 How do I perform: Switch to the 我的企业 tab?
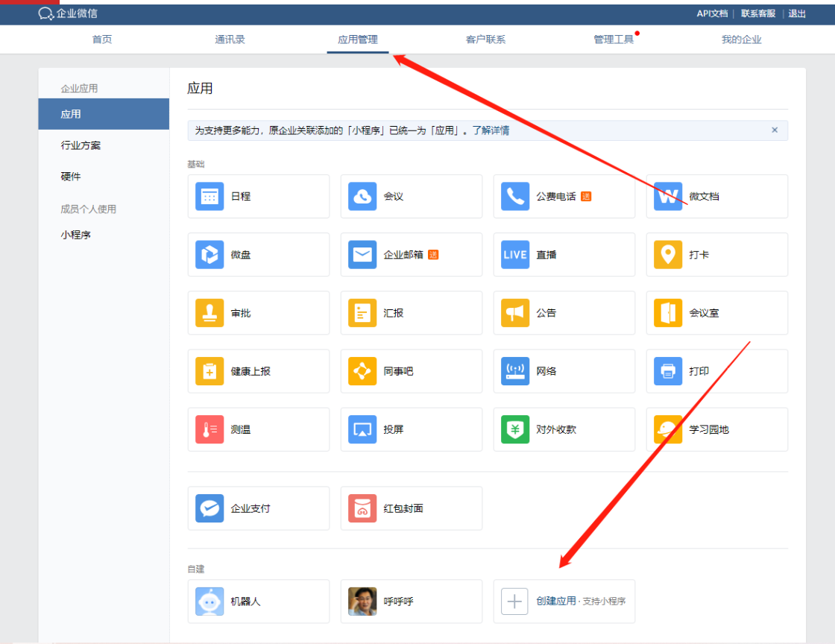pyautogui.click(x=741, y=40)
